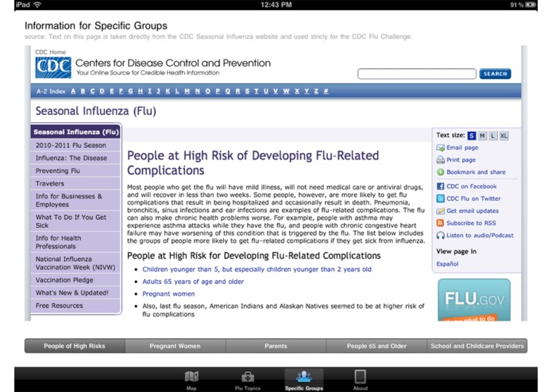The height and width of the screenshot is (392, 552).
Task: Open A-Z Index letter F
Action: pyautogui.click(x=121, y=91)
